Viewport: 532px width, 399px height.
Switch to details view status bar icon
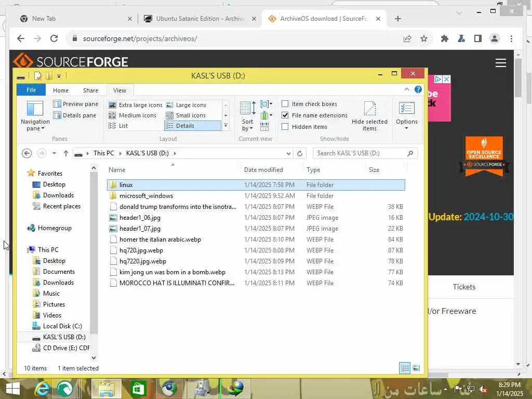coord(405,368)
